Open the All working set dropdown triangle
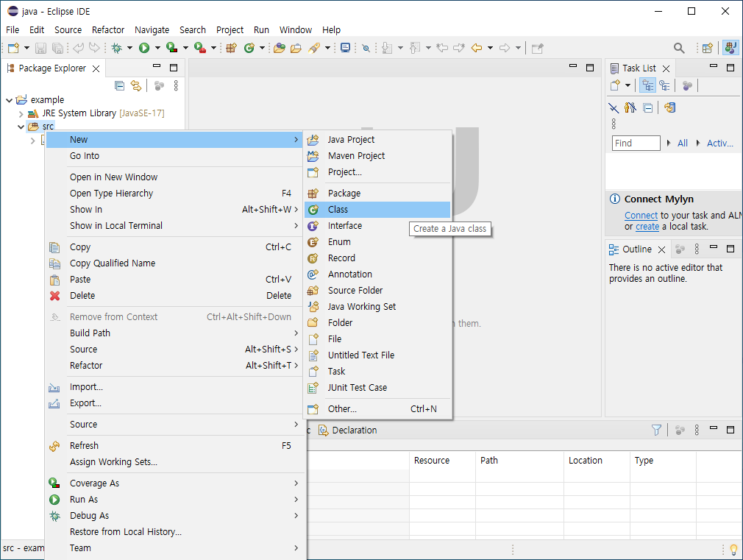 669,143
